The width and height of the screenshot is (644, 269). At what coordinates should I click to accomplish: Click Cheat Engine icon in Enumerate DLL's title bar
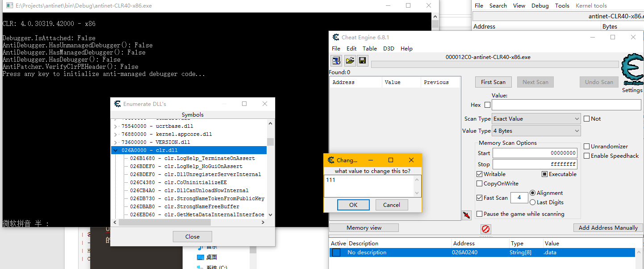(117, 104)
